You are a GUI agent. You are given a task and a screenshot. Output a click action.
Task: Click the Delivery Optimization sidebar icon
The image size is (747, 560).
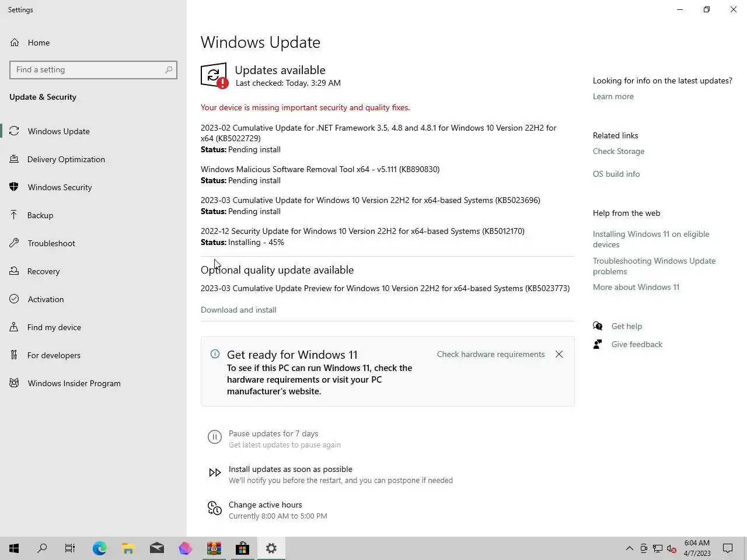(x=15, y=159)
